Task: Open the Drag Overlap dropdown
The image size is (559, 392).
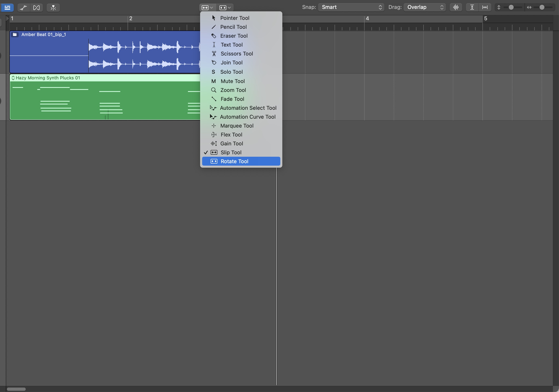Action: (425, 7)
